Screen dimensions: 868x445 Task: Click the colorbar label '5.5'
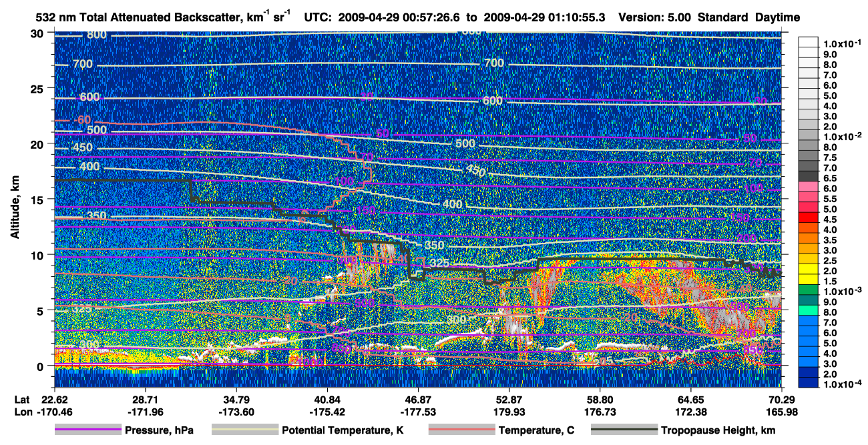click(x=831, y=199)
